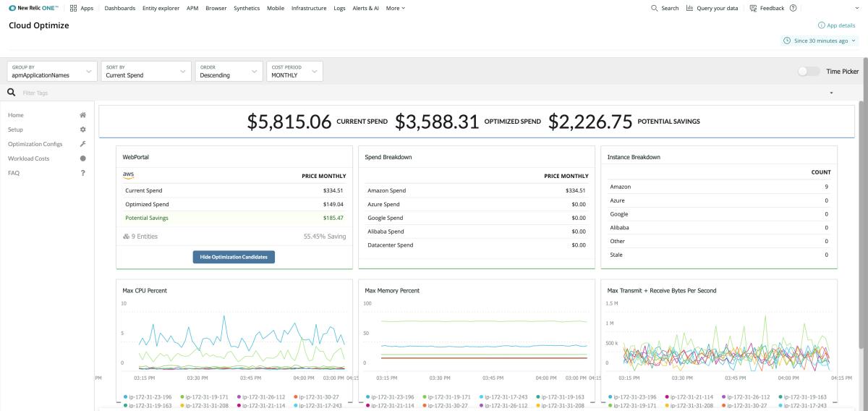Click the Filter Tags magnifier icon
This screenshot has width=868, height=411.
coord(12,93)
